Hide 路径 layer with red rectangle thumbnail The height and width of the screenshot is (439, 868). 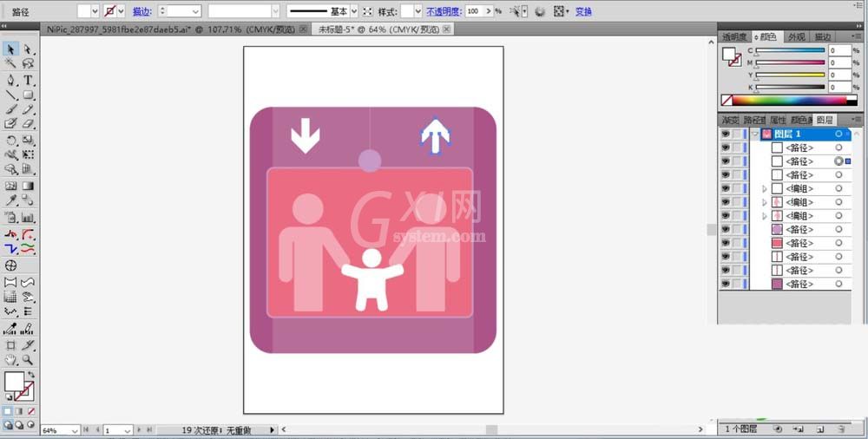pos(725,243)
